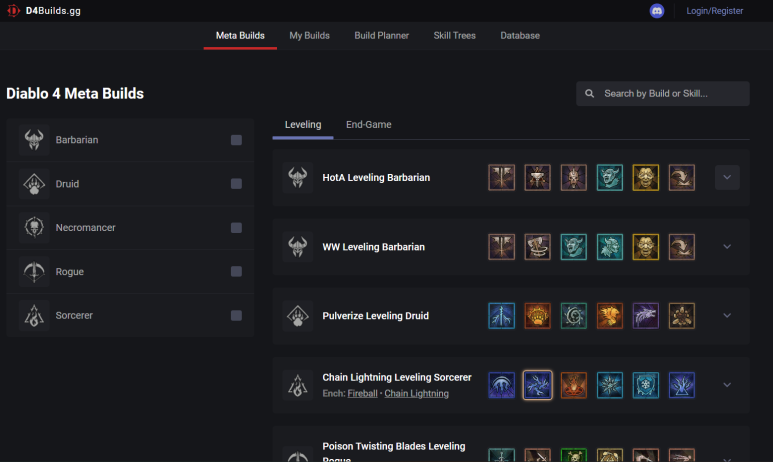Open the HotA Leveling Barbarian build title
This screenshot has width=773, height=462.
376,178
